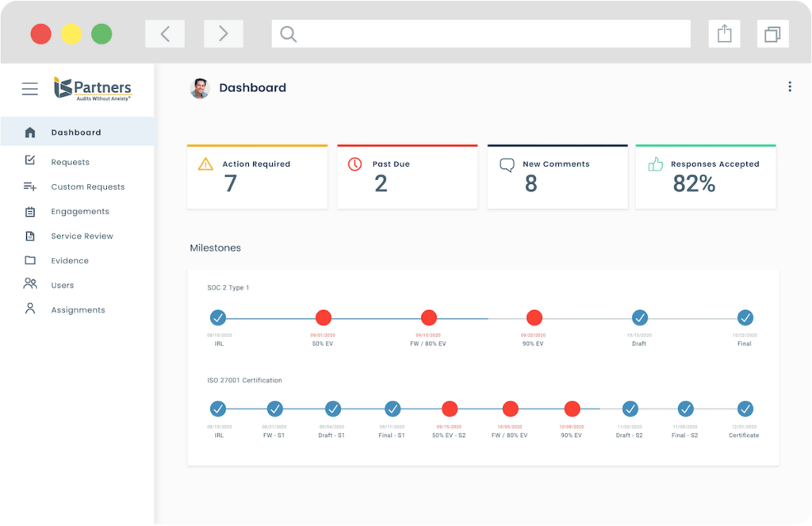The height and width of the screenshot is (526, 812).
Task: Select the New Comments speech bubble icon
Action: (x=506, y=164)
